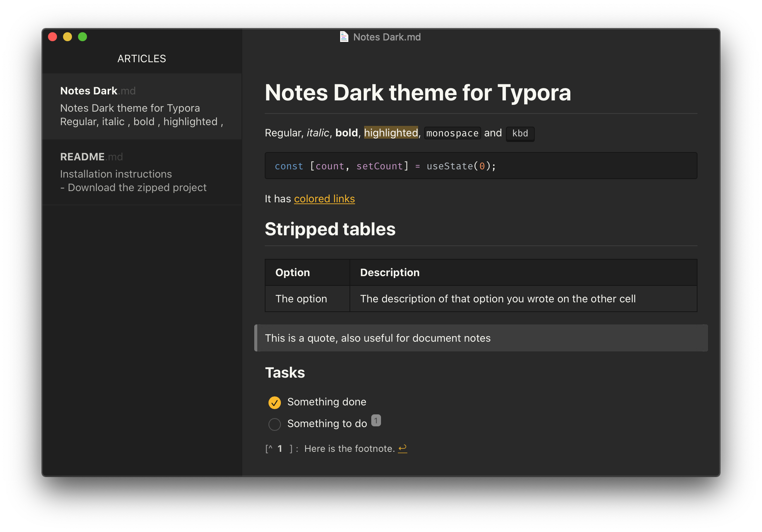Zoom the window with the green button
Screen dimensions: 762x532
click(82, 37)
